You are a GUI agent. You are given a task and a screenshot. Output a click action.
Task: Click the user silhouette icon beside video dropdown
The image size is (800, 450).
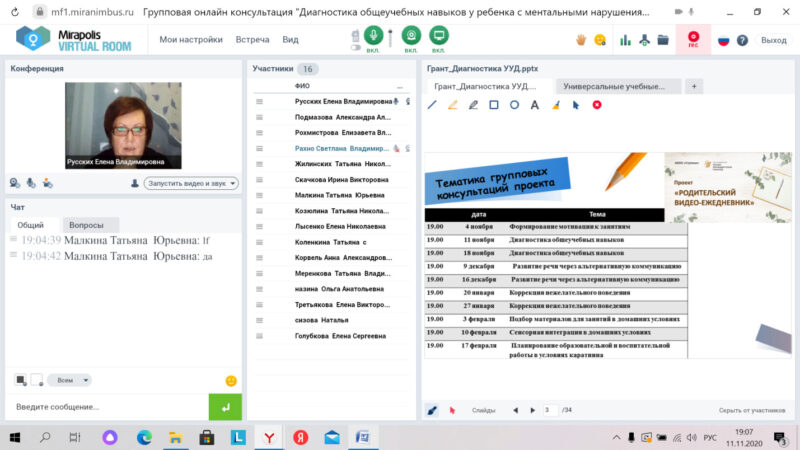(x=135, y=183)
